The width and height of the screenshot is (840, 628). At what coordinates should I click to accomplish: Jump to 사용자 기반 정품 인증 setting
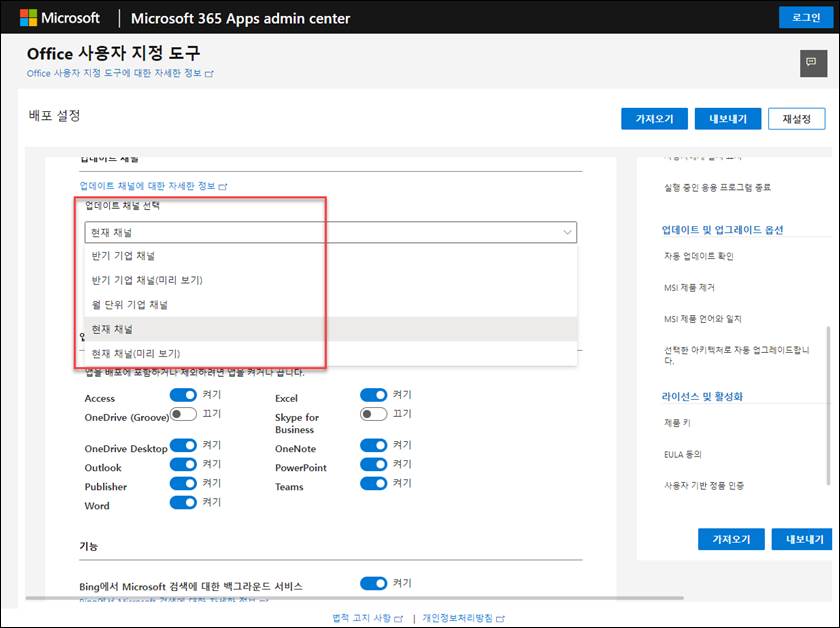pyautogui.click(x=704, y=485)
